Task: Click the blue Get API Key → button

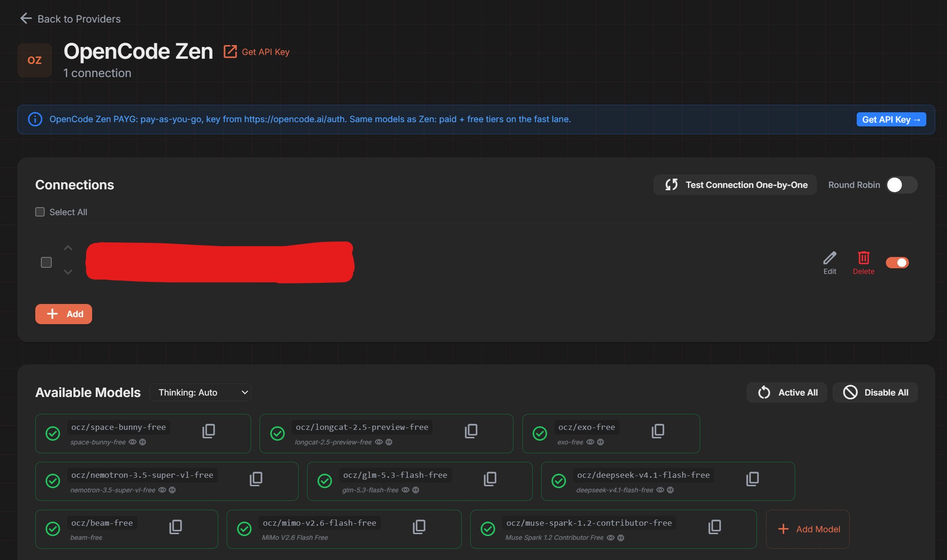Action: click(891, 119)
